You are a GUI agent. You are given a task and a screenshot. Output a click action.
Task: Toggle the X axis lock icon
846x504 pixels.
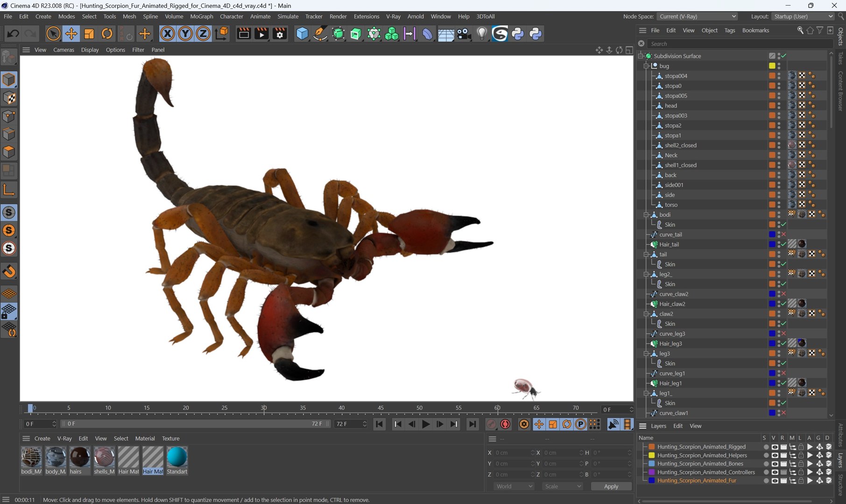point(167,34)
